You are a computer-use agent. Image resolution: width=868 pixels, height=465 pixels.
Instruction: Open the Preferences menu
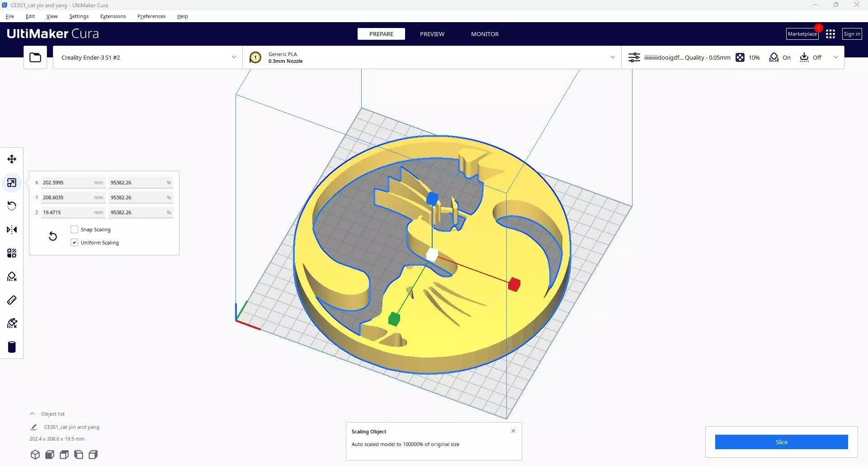tap(151, 16)
